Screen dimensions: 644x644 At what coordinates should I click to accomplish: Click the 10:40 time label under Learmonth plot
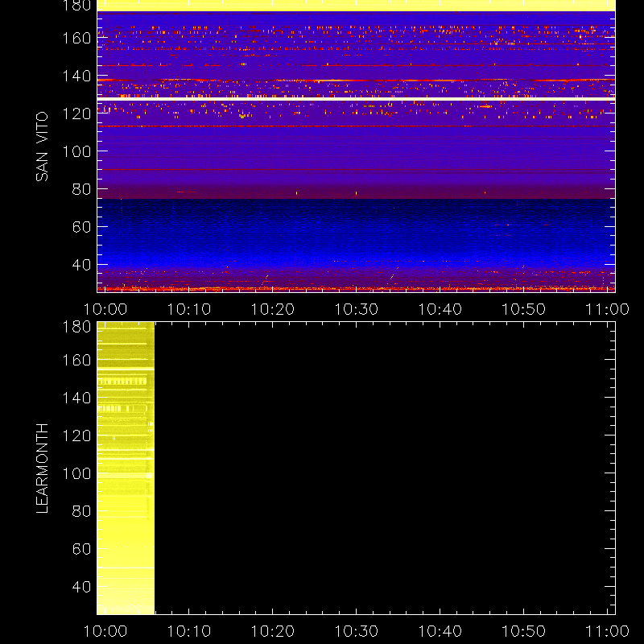point(440,631)
